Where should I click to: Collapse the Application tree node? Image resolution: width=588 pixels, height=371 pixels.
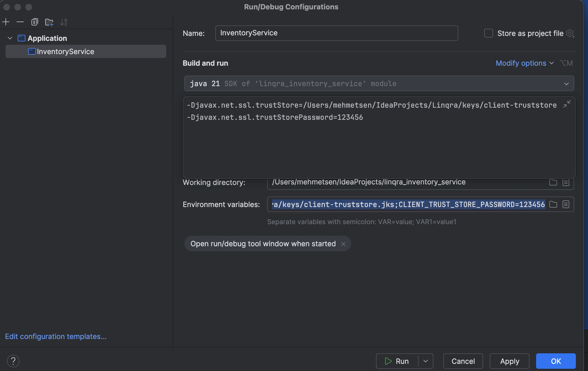click(x=10, y=38)
